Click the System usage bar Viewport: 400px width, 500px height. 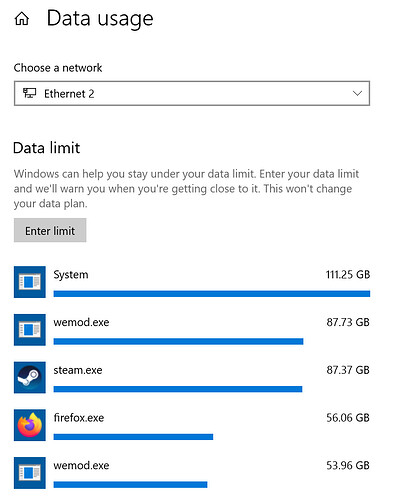(212, 294)
